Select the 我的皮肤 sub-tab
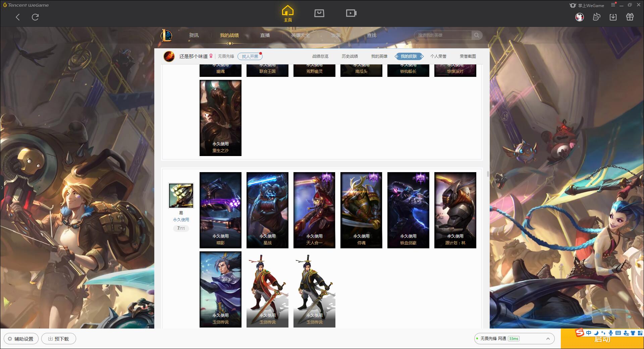The height and width of the screenshot is (349, 644). pyautogui.click(x=409, y=56)
